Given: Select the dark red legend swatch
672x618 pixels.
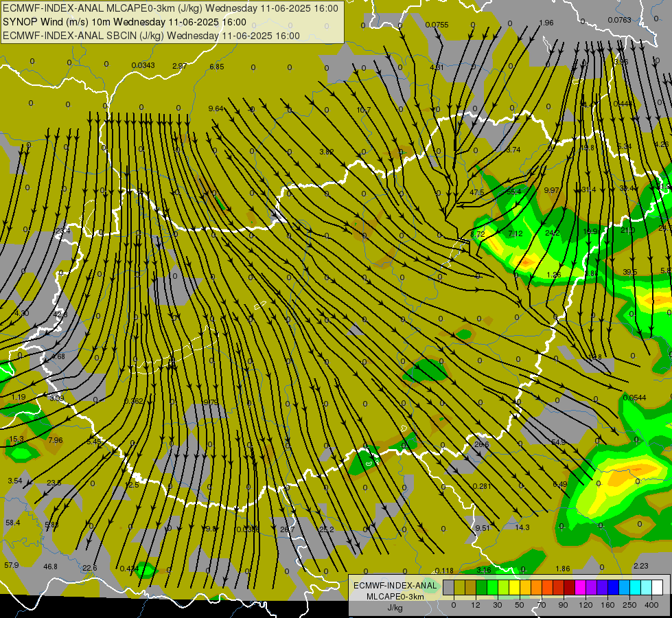Looking at the screenshot, I should click(x=570, y=587).
